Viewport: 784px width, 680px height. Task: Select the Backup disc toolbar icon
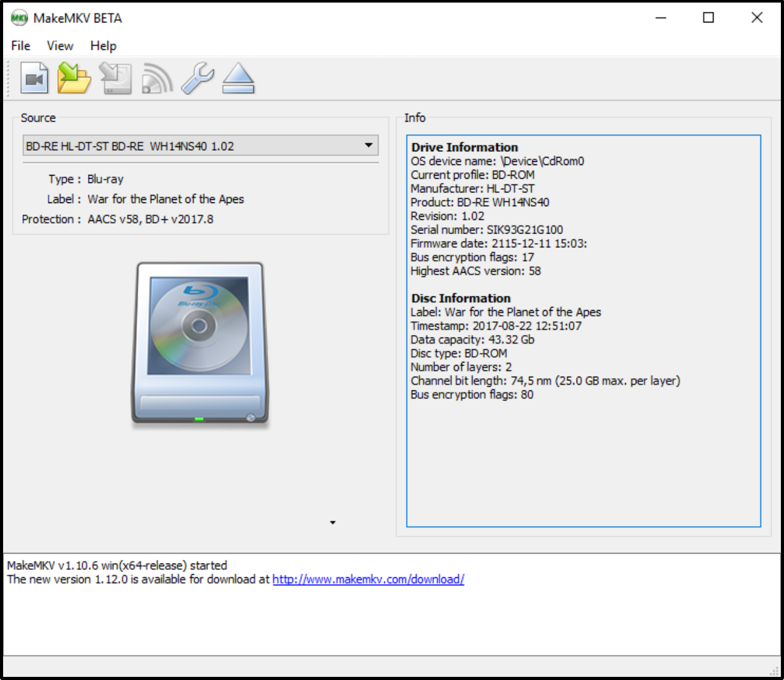coord(116,79)
